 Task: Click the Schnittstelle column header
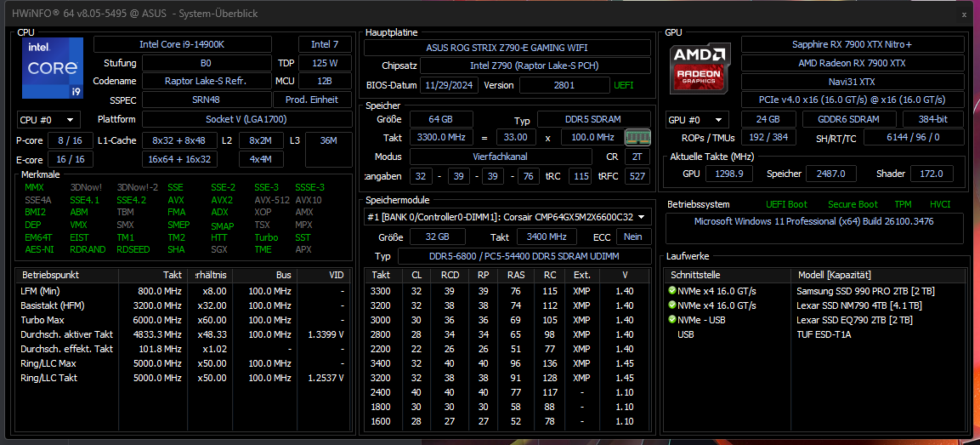728,275
